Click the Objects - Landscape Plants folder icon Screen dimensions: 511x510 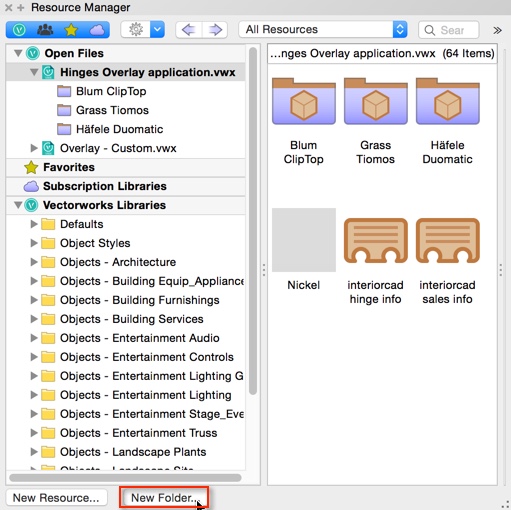(x=48, y=452)
